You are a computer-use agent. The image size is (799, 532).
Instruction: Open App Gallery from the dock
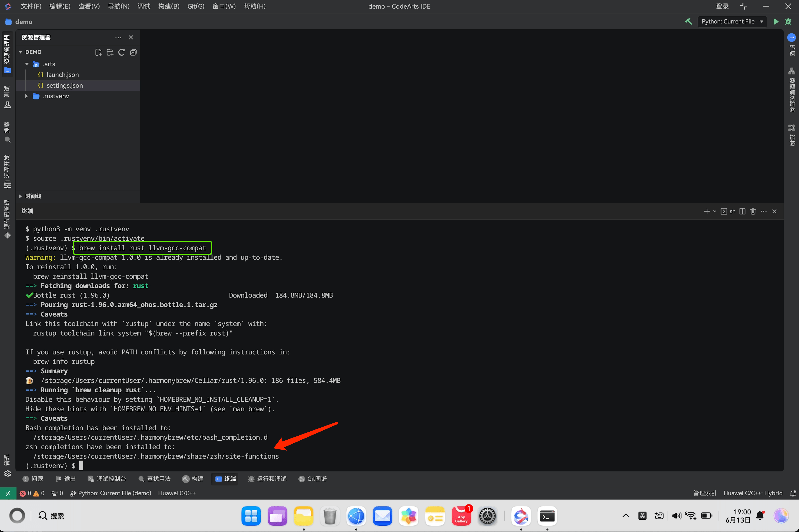pos(461,516)
